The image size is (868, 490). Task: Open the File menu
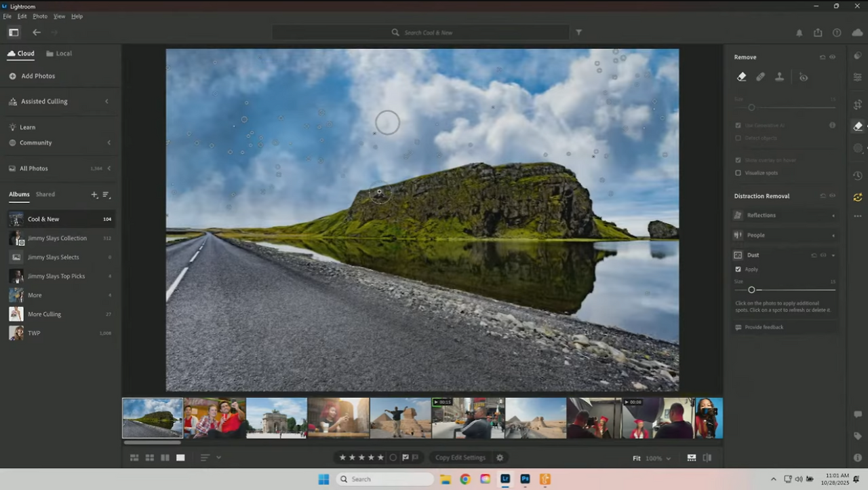coord(7,16)
